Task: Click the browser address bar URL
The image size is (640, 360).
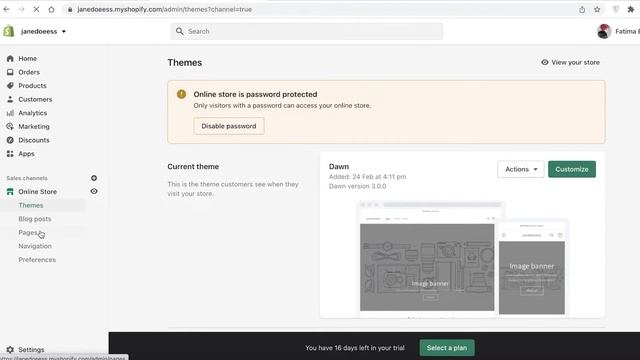Action: click(164, 9)
